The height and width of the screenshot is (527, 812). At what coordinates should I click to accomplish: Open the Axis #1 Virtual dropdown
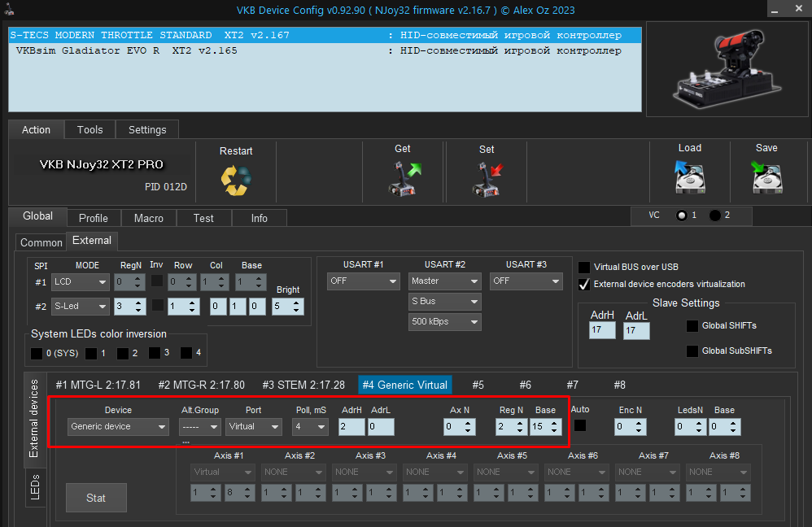[222, 473]
